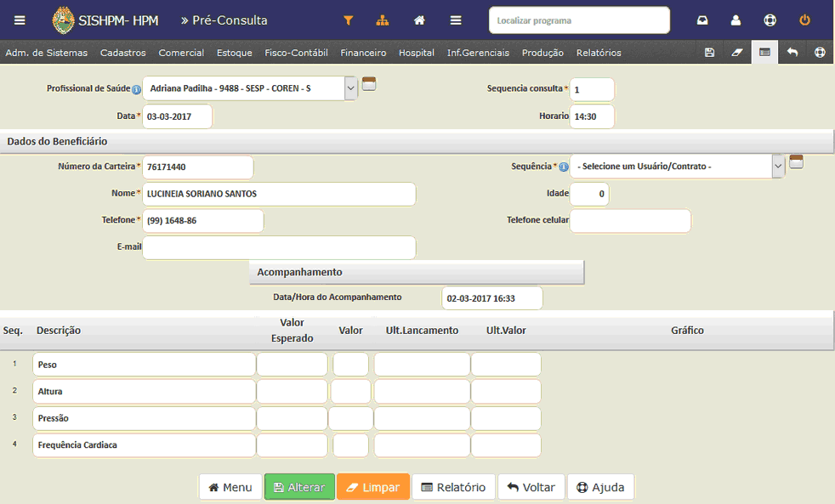Click the Nome field with LUCINEIA SORIANO SANTOS
Image resolution: width=835 pixels, height=504 pixels.
click(279, 194)
